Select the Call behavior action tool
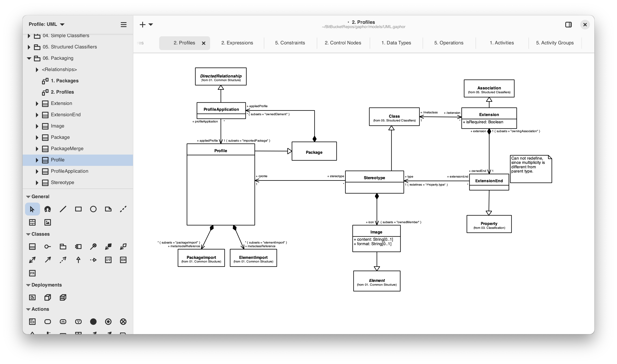 [63, 322]
